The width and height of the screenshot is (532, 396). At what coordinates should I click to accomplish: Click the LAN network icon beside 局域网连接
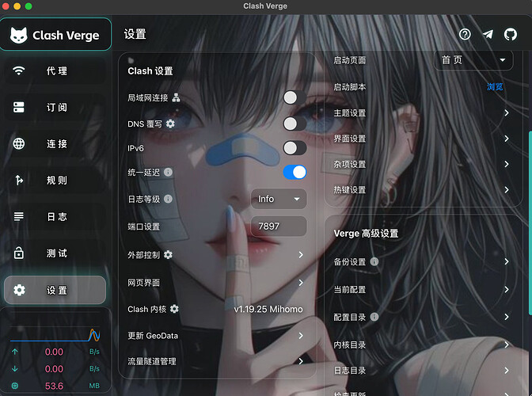[x=176, y=97]
